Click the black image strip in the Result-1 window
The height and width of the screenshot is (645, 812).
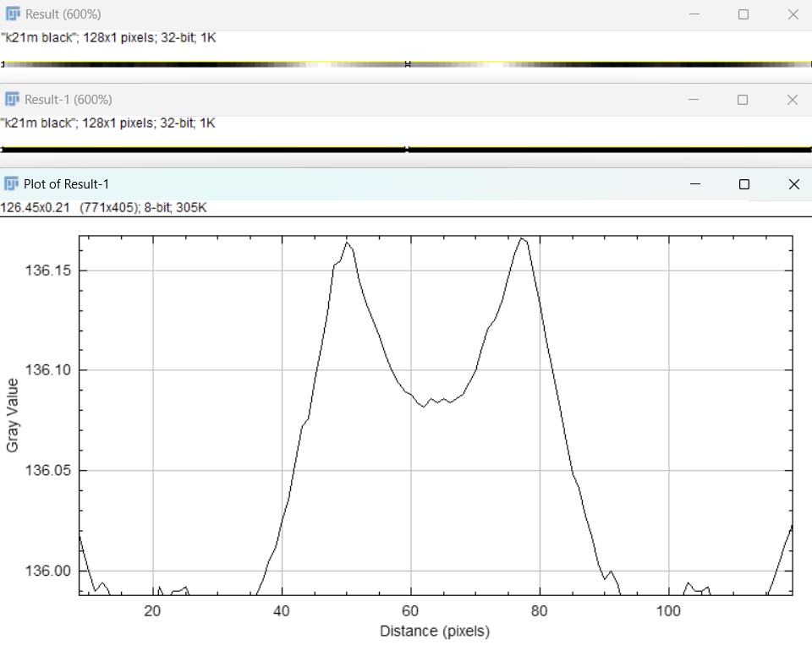tap(203, 149)
